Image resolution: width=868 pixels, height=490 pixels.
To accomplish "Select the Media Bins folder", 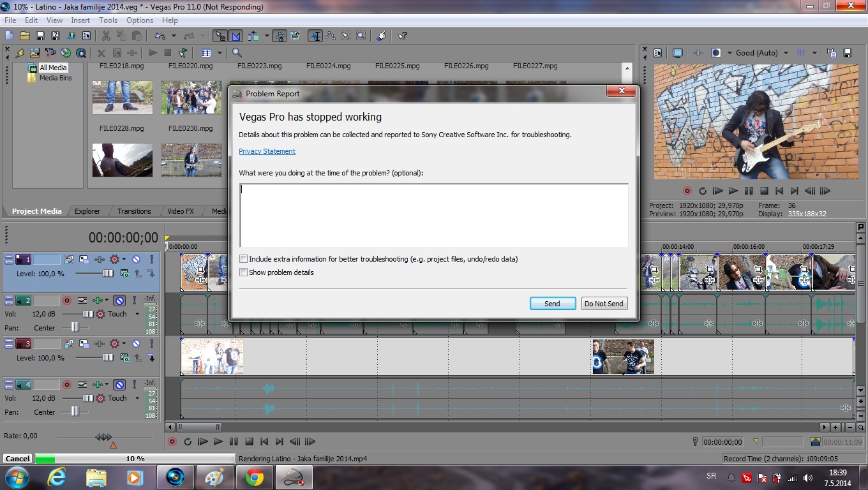I will pyautogui.click(x=56, y=78).
